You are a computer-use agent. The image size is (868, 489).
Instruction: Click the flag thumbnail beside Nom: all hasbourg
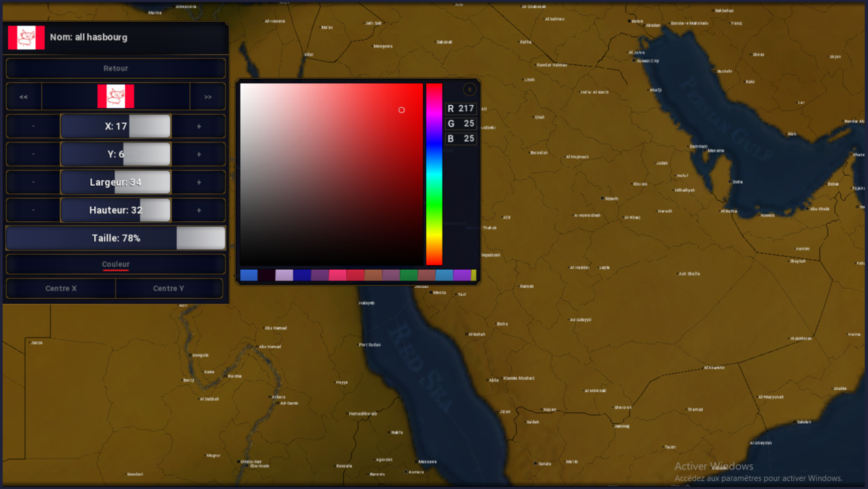click(26, 38)
